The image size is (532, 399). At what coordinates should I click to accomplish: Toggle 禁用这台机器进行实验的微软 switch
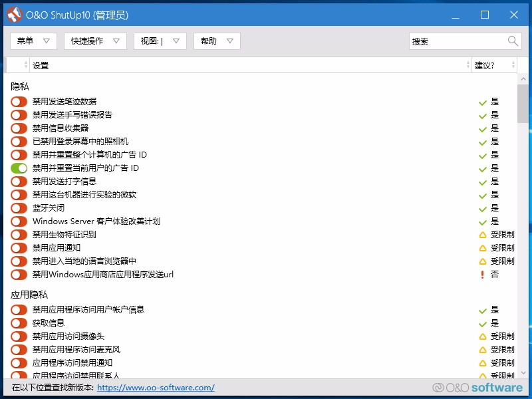19,195
